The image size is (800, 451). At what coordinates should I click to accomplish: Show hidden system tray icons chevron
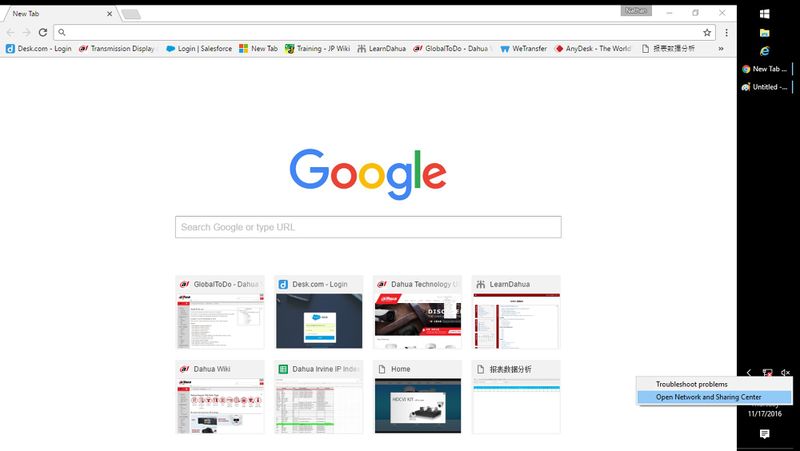748,372
